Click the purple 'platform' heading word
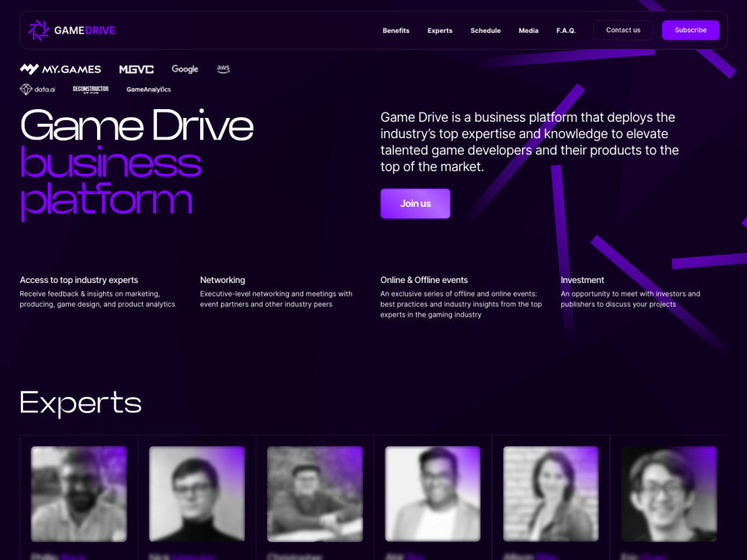The image size is (747, 560). click(x=106, y=200)
